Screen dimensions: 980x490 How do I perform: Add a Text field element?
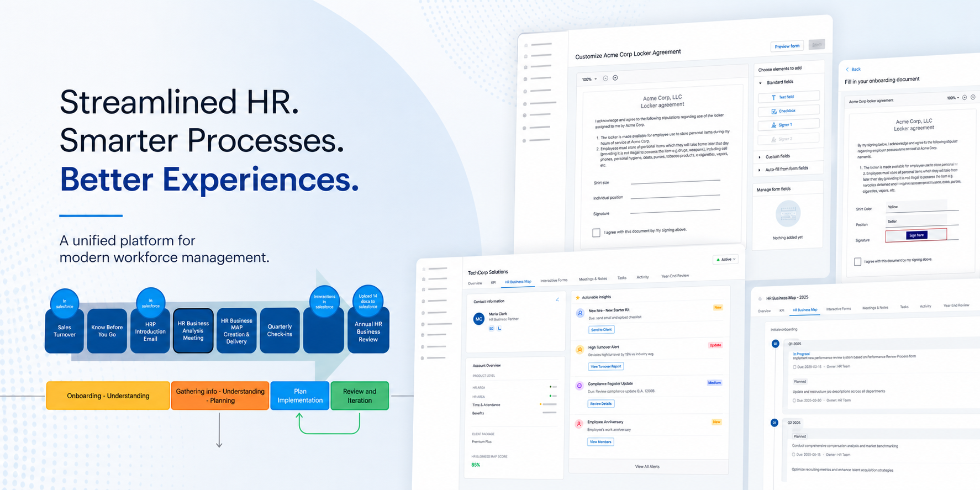pos(788,97)
